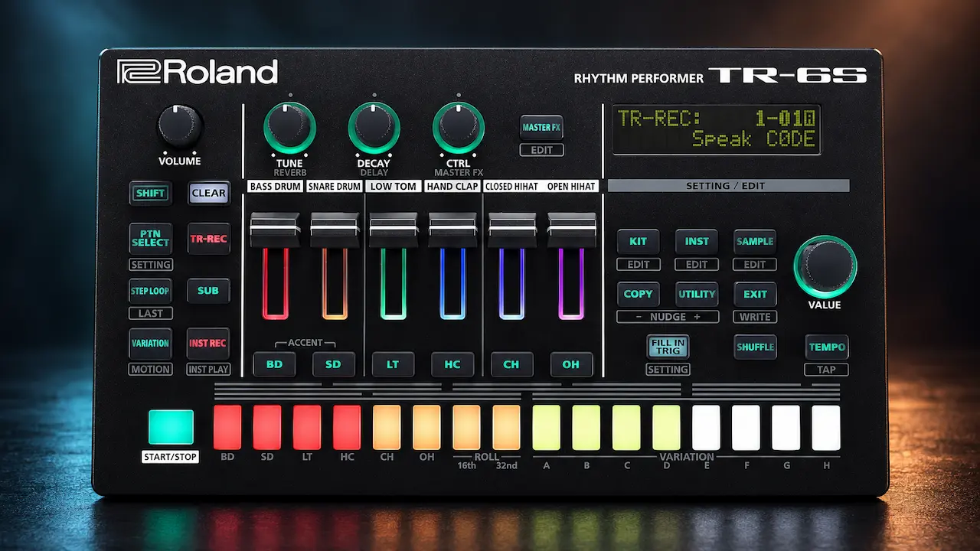Click the LOW TOM fader cap

(394, 230)
